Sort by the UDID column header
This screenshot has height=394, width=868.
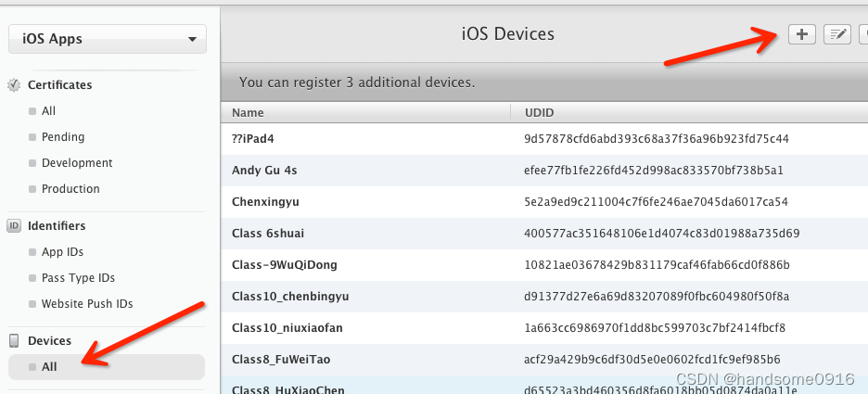coord(539,113)
